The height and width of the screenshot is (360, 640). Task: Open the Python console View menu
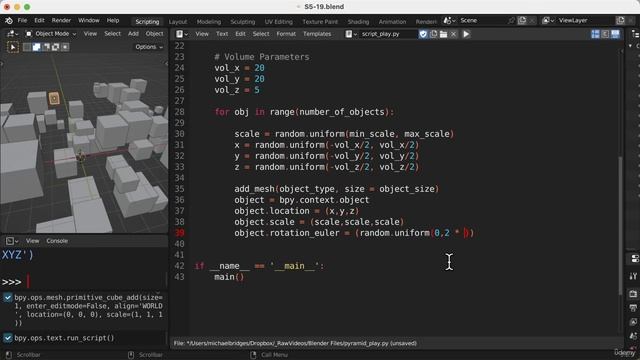point(33,241)
